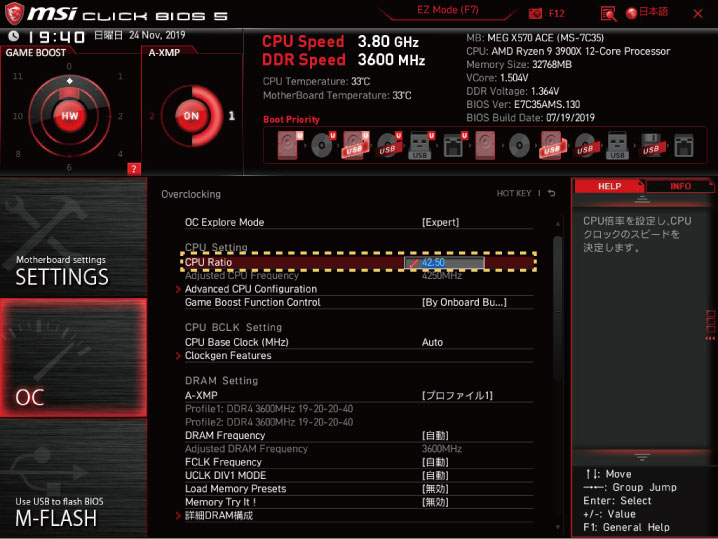The width and height of the screenshot is (718, 539).
Task: Open UCLK DIV1 MODE [自動] options
Action: [359, 475]
